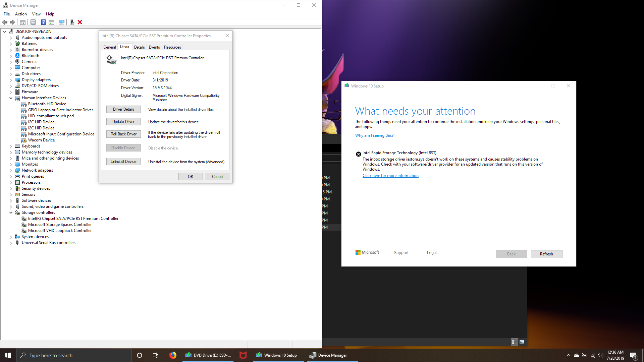Select Wacom Device in the tree

tap(41, 140)
